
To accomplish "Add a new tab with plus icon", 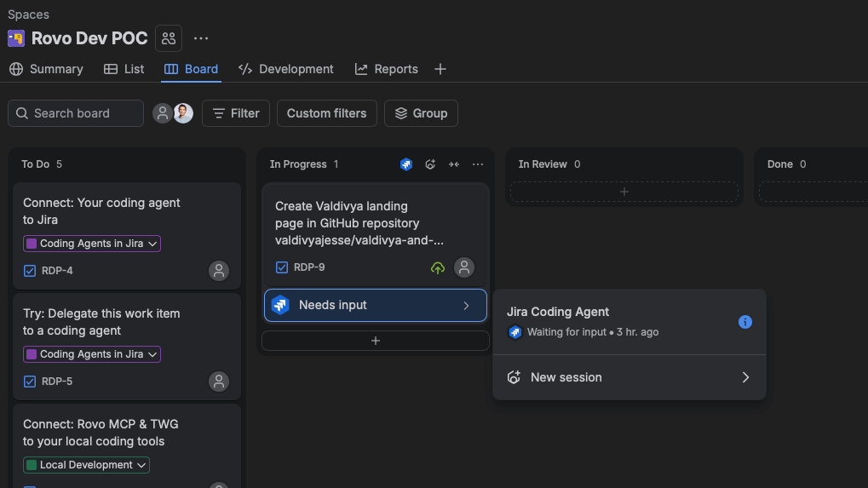I will click(x=440, y=69).
